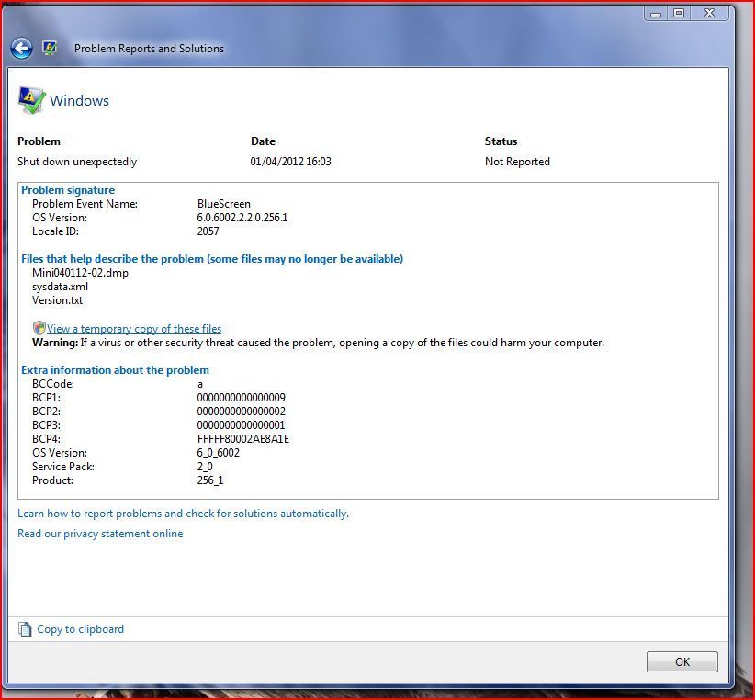The image size is (755, 700).
Task: Click OS Version value 6_0_6002
Action: pyautogui.click(x=218, y=453)
